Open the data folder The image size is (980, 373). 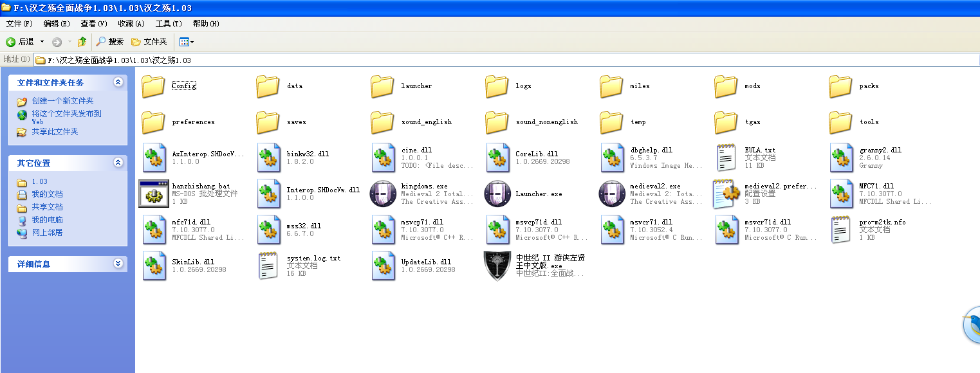point(268,86)
